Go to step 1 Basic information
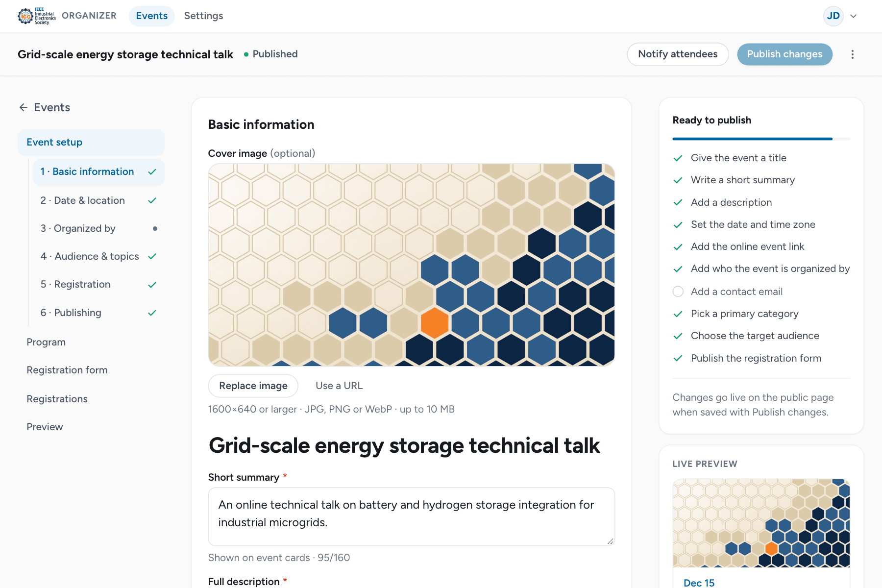This screenshot has height=588, width=882. point(98,171)
